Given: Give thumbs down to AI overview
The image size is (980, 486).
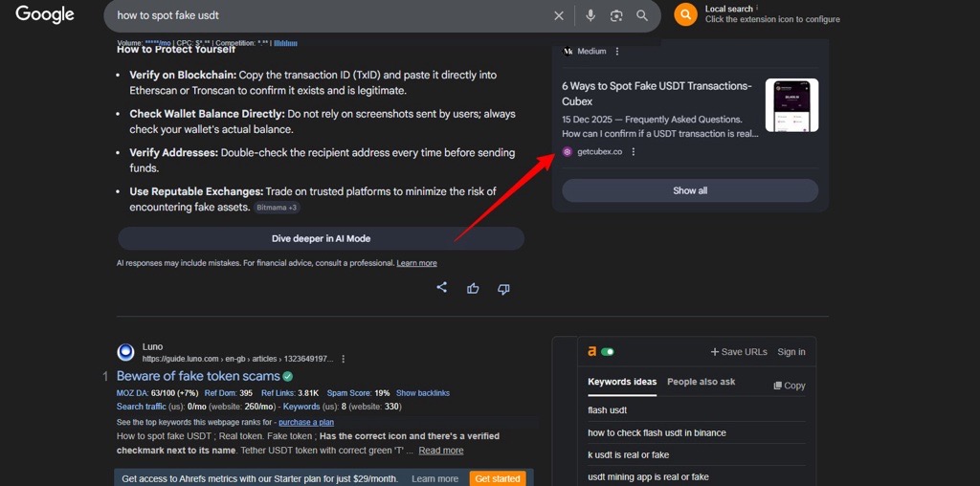Looking at the screenshot, I should tap(503, 288).
